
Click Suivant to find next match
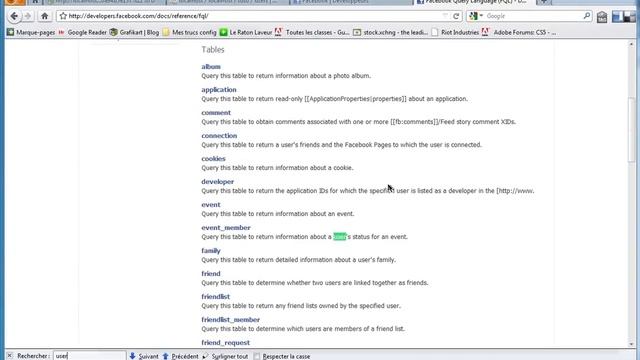pos(144,356)
